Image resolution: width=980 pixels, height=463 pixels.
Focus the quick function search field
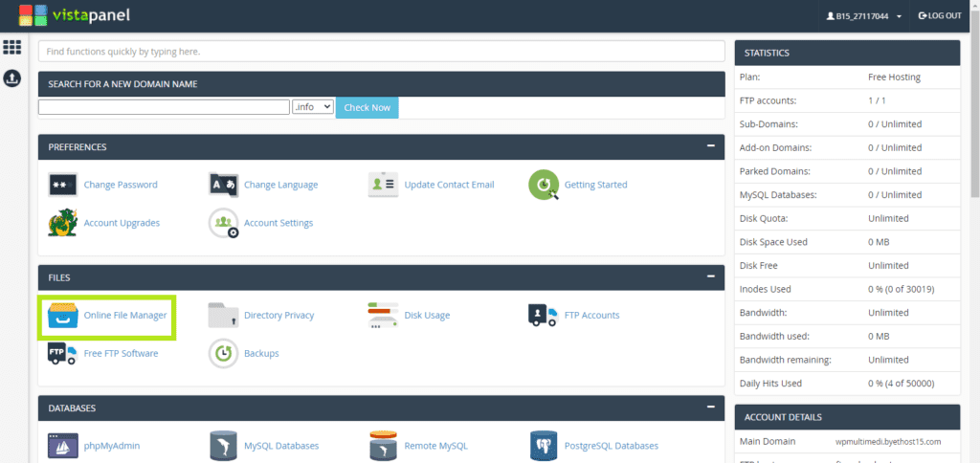381,52
